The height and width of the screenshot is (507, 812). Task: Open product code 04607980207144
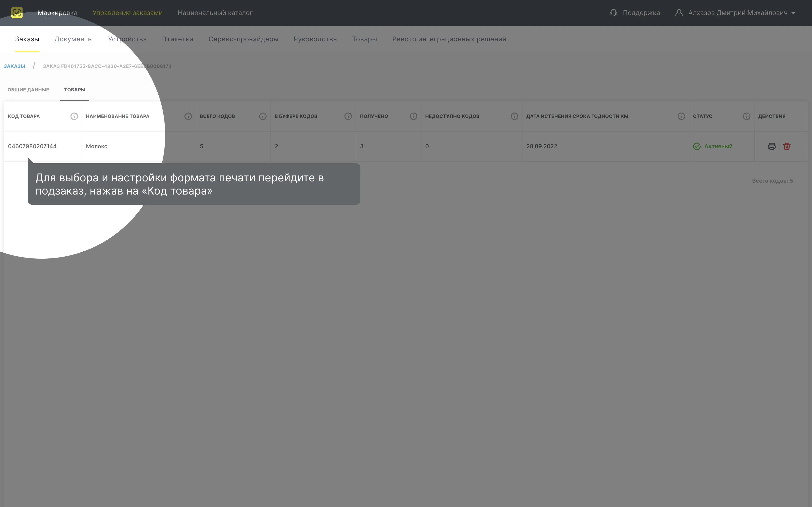pyautogui.click(x=32, y=147)
